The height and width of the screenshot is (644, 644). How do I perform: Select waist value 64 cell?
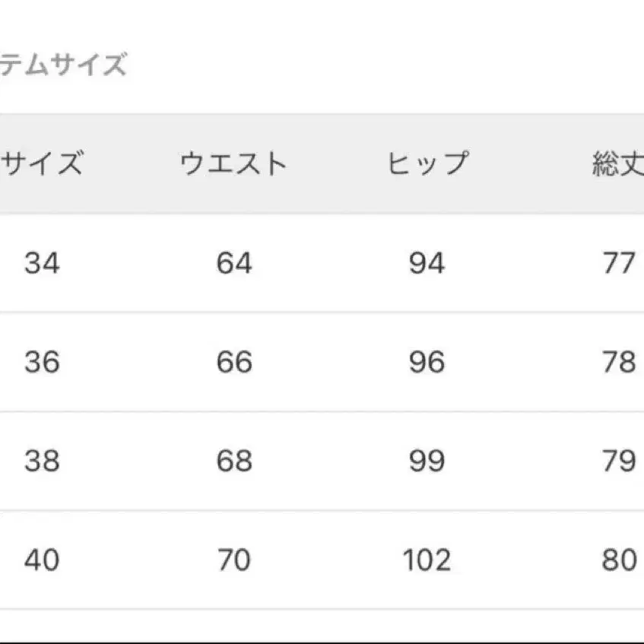(233, 263)
